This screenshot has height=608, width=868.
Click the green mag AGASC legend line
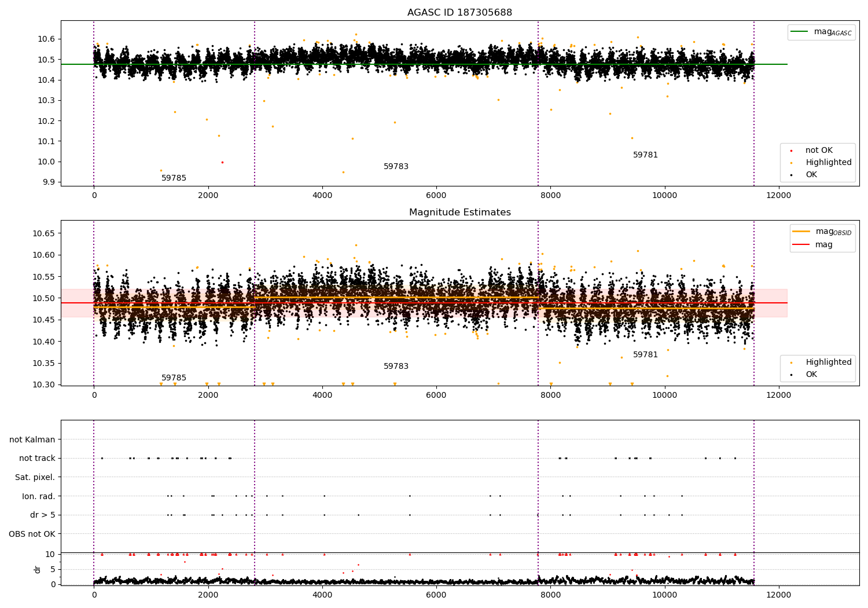(x=799, y=32)
